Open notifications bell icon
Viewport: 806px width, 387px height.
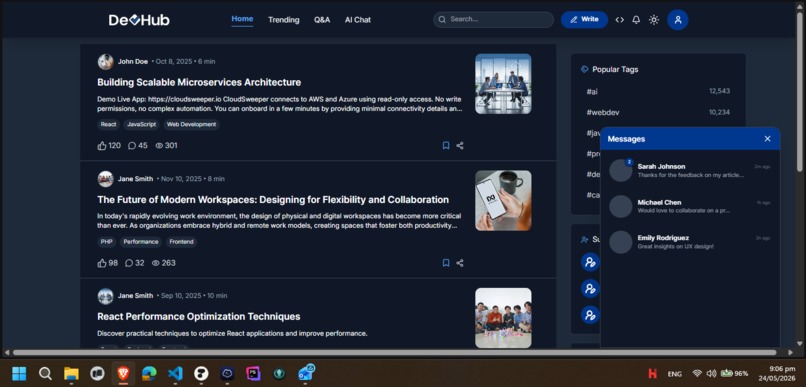(x=636, y=20)
